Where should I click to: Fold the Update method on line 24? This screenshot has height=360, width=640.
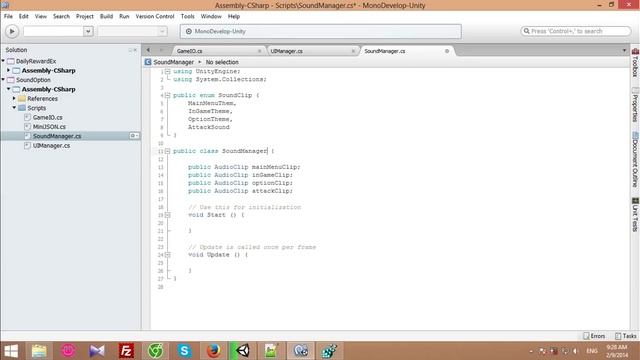(167, 255)
